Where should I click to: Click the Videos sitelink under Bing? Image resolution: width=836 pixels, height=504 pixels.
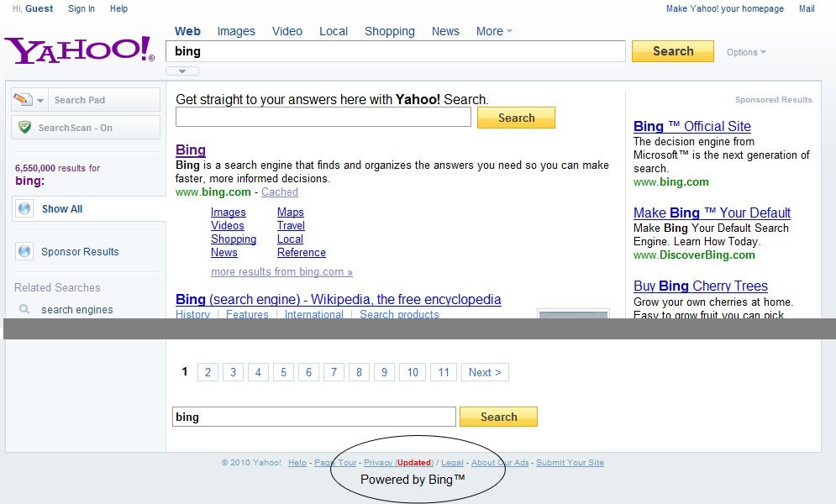point(228,225)
